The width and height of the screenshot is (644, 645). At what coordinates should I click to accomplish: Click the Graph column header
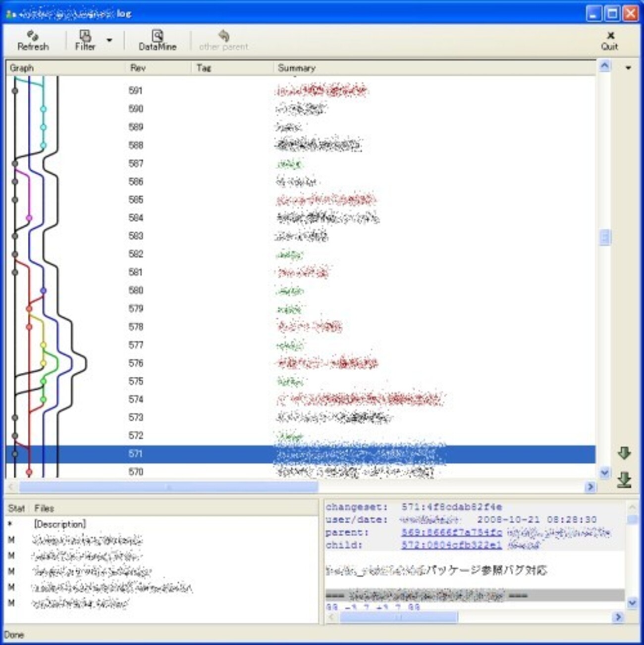coord(64,68)
